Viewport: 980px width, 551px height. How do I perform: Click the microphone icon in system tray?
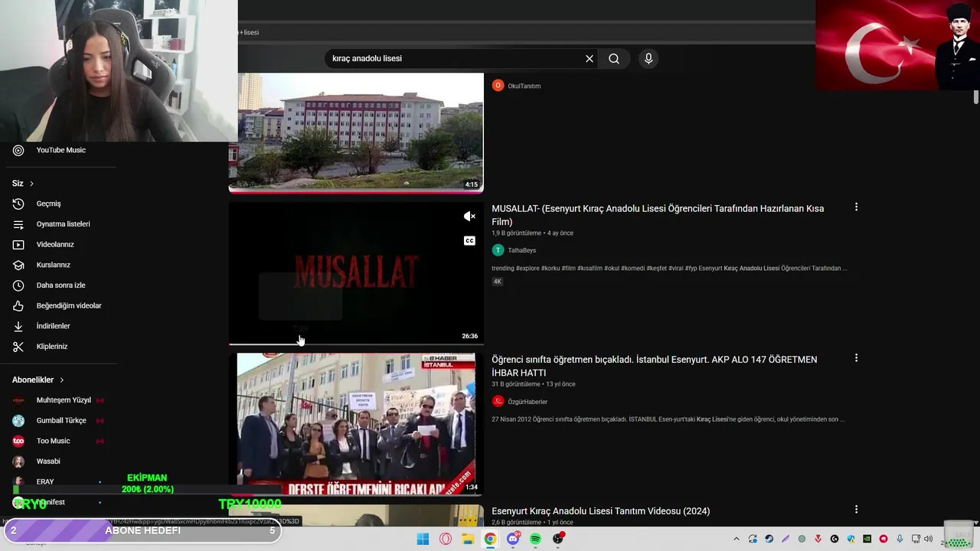[900, 539]
